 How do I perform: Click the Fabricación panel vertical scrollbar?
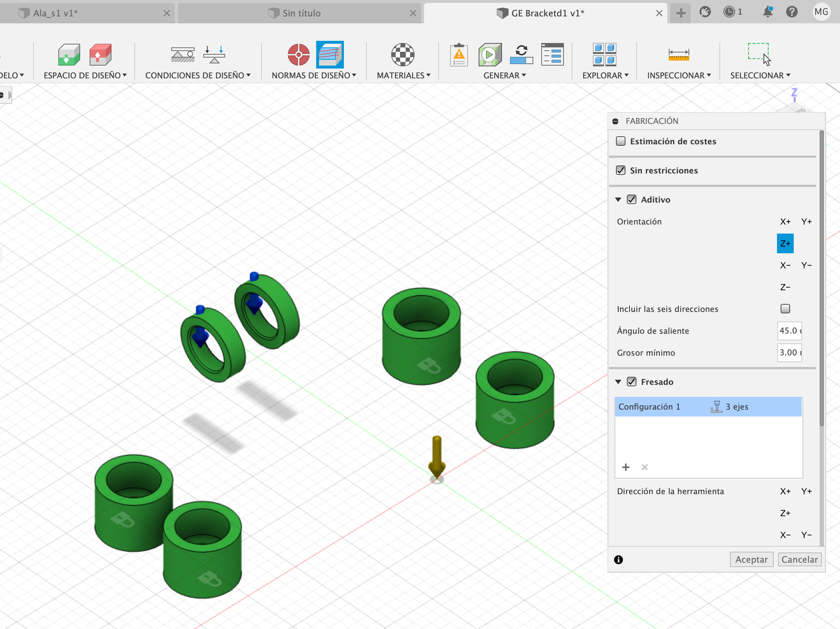coord(822,279)
